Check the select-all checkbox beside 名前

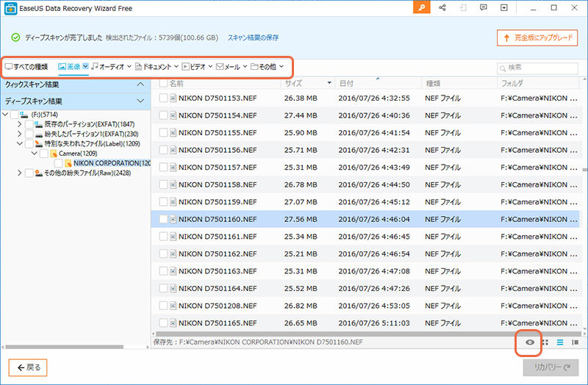163,83
